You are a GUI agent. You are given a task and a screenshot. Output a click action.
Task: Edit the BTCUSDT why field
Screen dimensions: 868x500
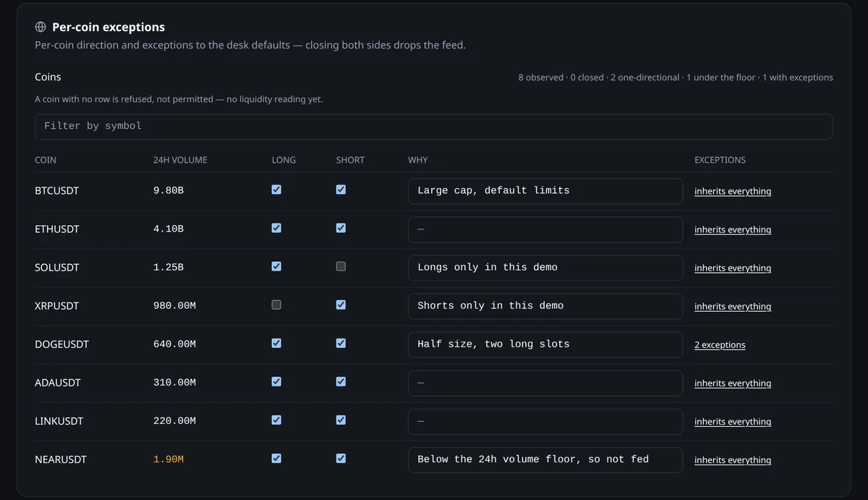[545, 191]
